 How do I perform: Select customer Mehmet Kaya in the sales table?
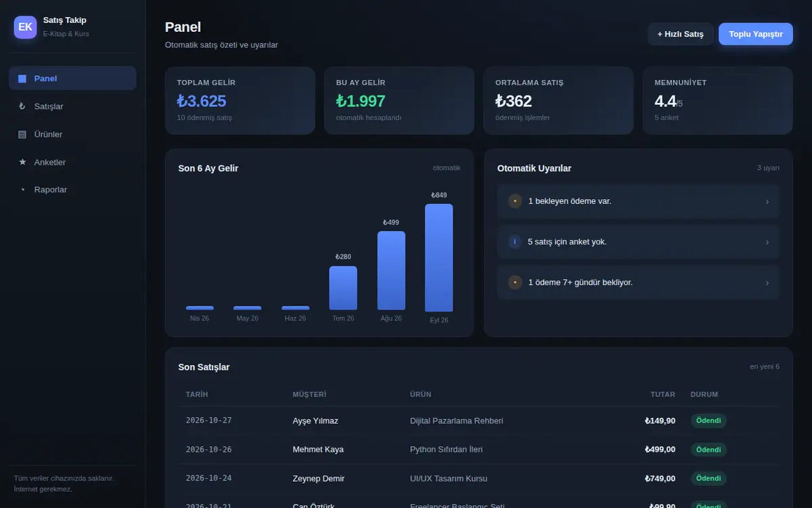click(x=318, y=450)
